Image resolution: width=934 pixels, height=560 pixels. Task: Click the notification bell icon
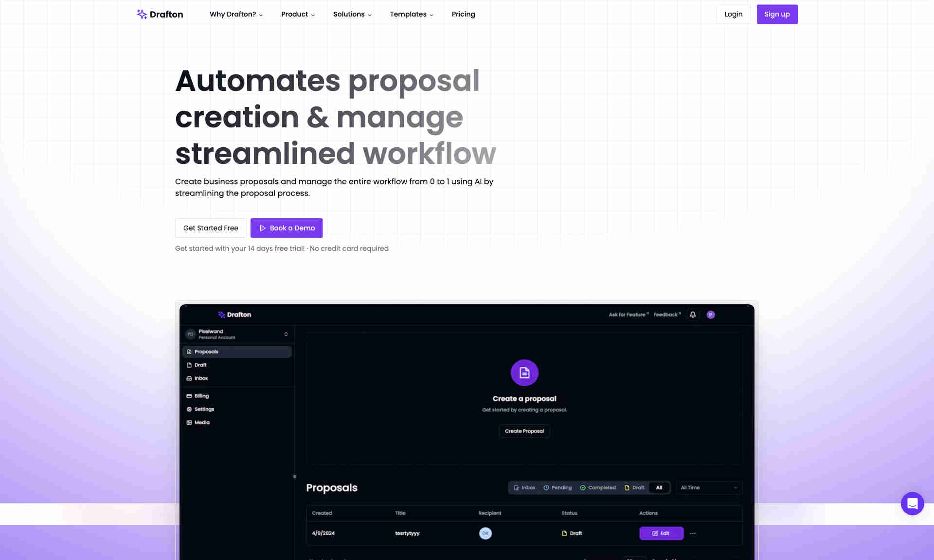click(693, 314)
